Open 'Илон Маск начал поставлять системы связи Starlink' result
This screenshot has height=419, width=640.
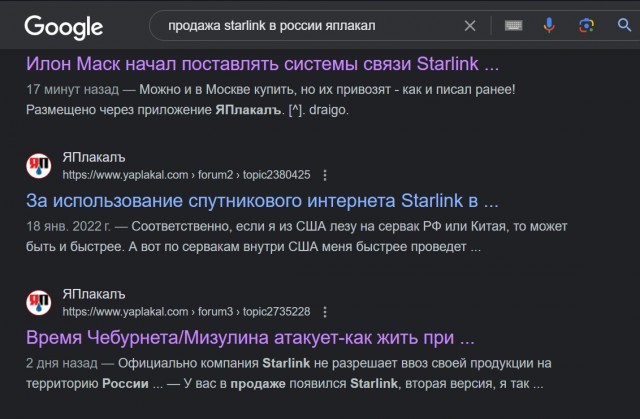tap(262, 64)
